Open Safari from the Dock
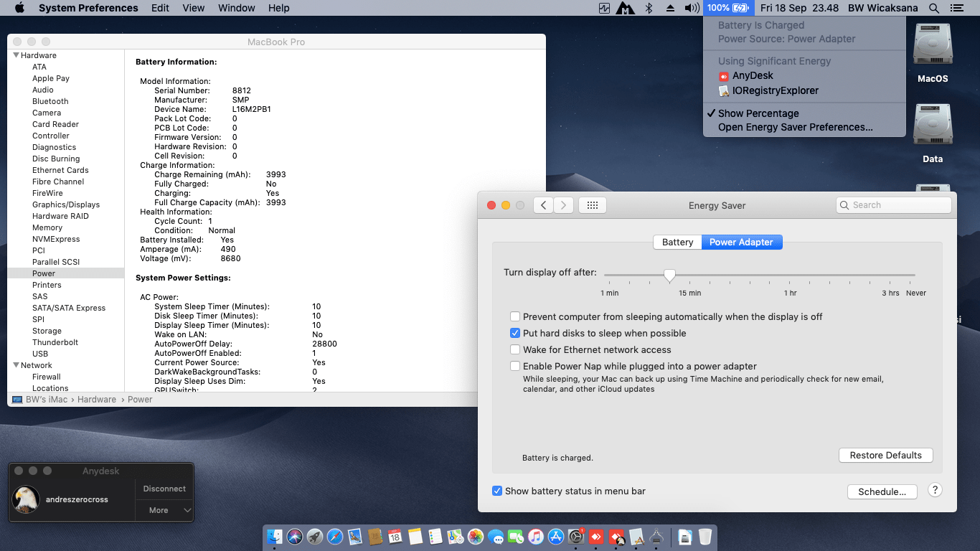Image resolution: width=980 pixels, height=551 pixels. coord(335,536)
